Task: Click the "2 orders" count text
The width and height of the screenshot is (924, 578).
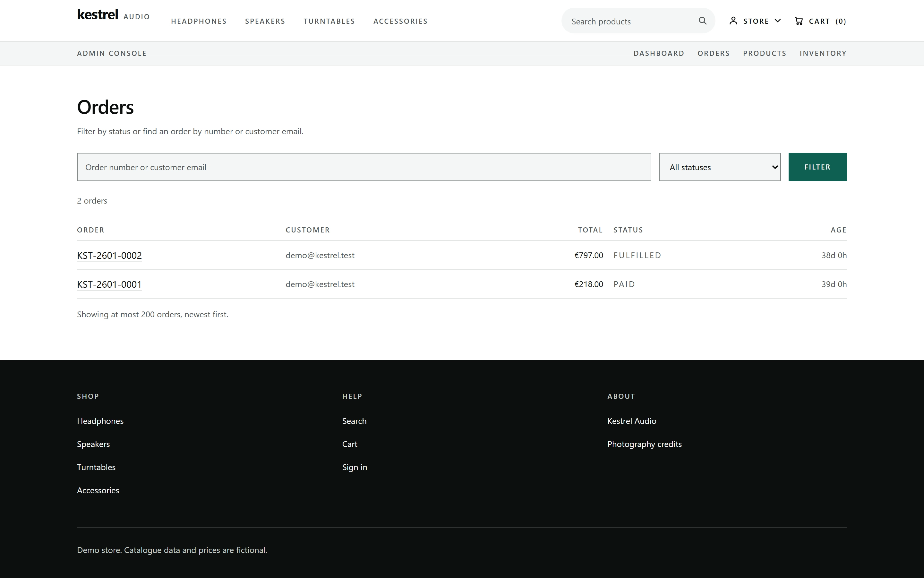Action: point(92,201)
